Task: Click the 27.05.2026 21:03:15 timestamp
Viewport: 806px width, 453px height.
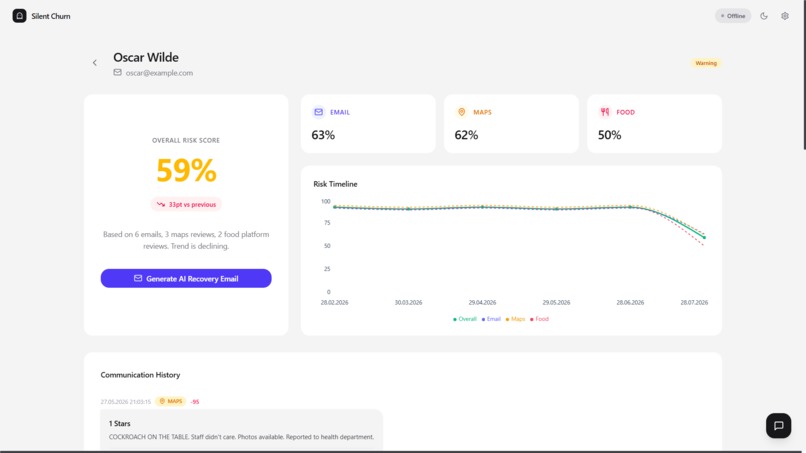Action: click(x=125, y=402)
